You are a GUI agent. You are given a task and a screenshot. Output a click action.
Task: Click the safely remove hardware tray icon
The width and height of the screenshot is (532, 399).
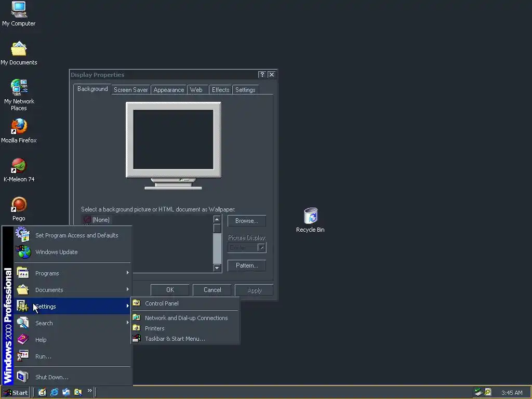478,392
